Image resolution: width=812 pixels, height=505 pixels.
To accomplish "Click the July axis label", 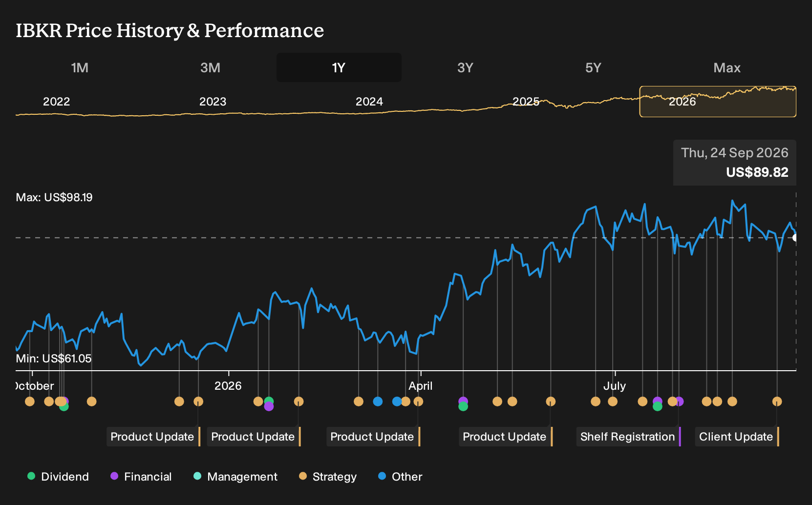I will tap(615, 386).
